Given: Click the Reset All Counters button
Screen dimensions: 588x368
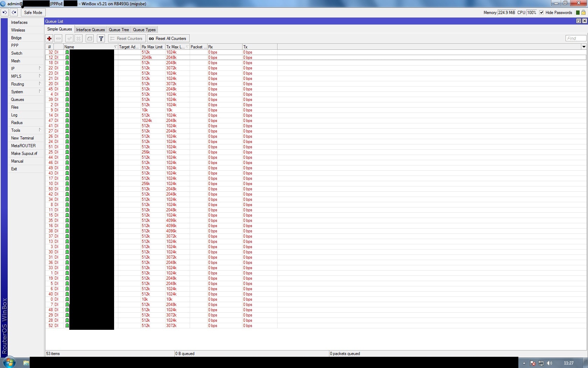Looking at the screenshot, I should tap(168, 39).
